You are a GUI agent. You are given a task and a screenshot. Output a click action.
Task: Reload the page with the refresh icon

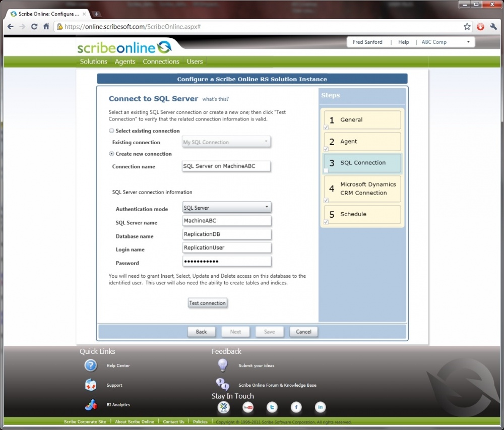[x=34, y=27]
